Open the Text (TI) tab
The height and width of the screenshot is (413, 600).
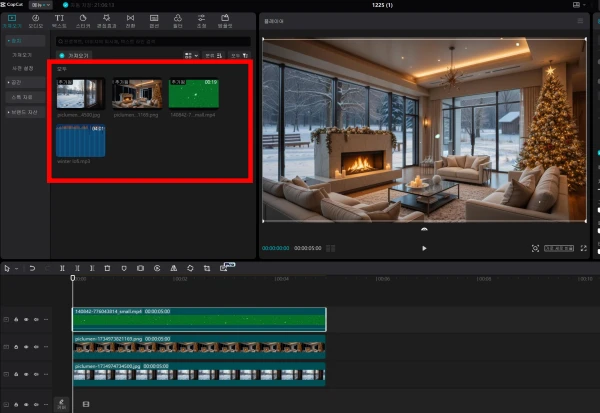(x=59, y=21)
